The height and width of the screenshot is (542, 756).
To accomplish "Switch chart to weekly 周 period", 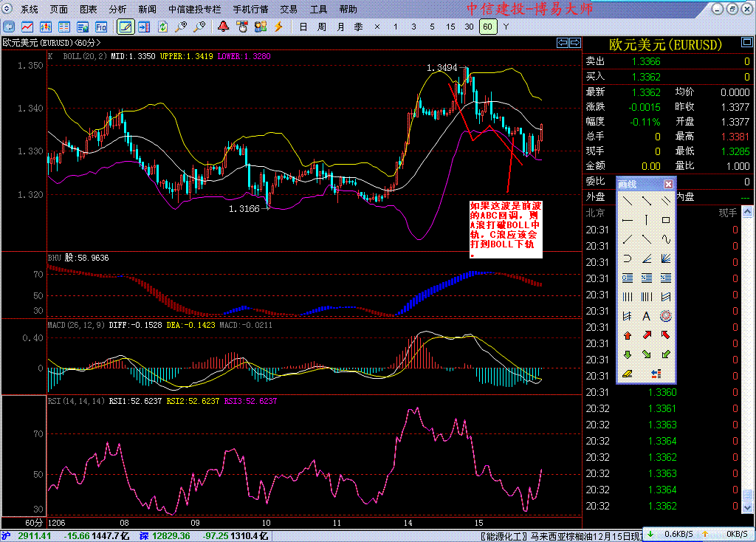I will (322, 27).
